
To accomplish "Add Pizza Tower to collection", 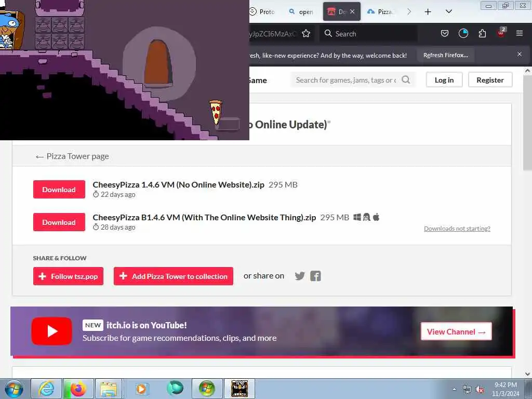I will (174, 276).
